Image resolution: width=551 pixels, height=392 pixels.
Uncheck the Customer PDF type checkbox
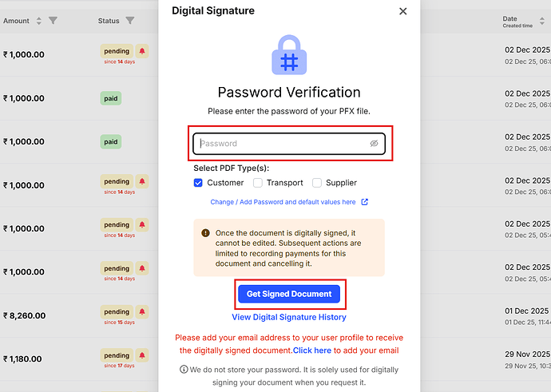click(x=199, y=183)
